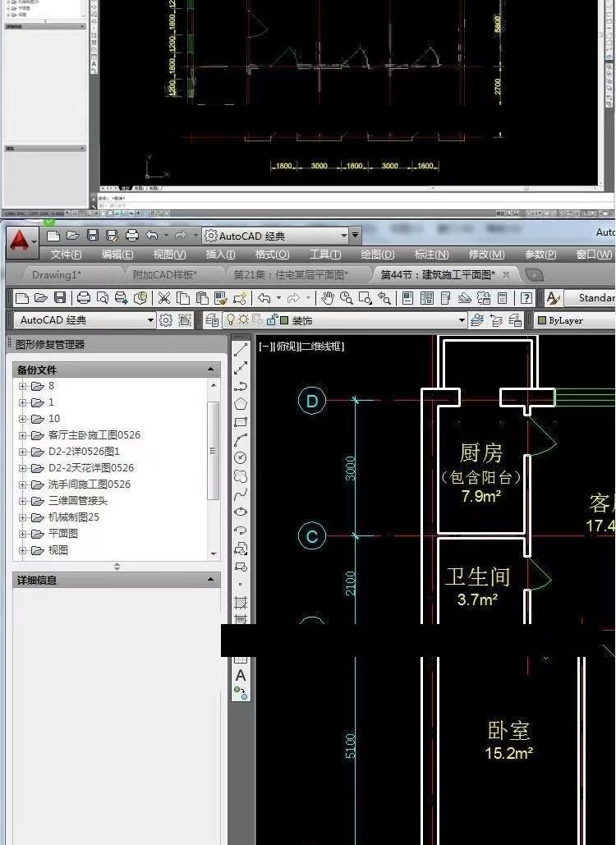Expand the 平面图 folder in backup files
Image resolution: width=616 pixels, height=845 pixels.
pyautogui.click(x=23, y=534)
